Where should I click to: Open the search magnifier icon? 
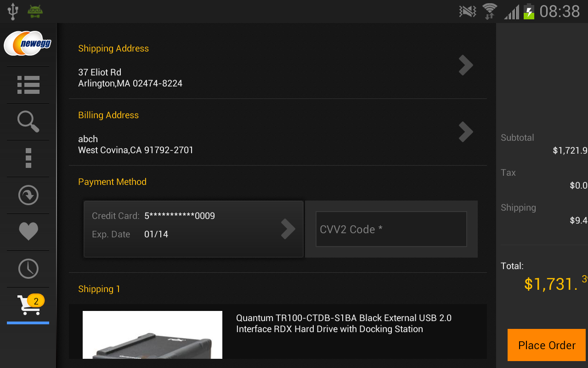tap(28, 122)
